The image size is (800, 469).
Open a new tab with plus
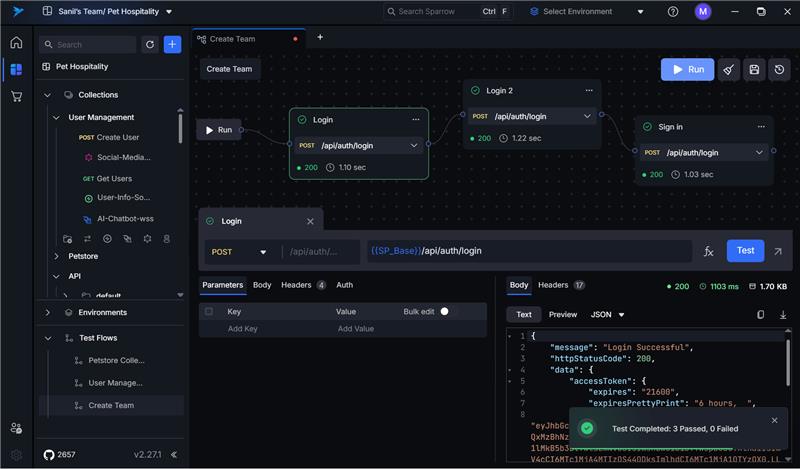pyautogui.click(x=320, y=37)
